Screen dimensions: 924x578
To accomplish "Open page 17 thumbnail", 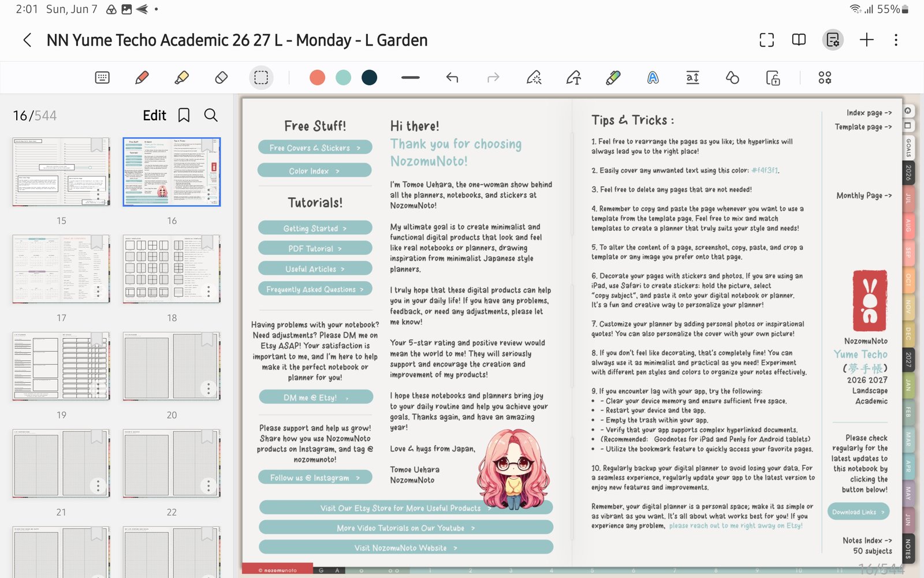I will pos(61,269).
